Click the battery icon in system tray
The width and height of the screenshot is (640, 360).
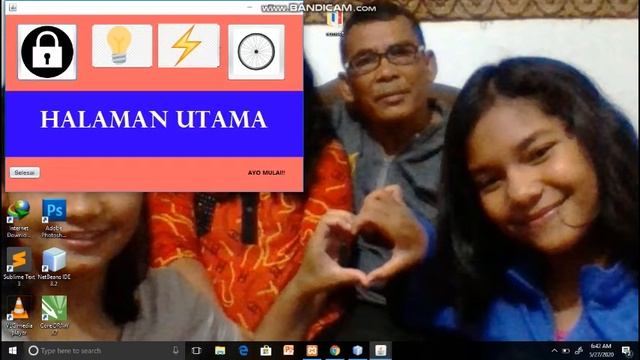coord(566,351)
